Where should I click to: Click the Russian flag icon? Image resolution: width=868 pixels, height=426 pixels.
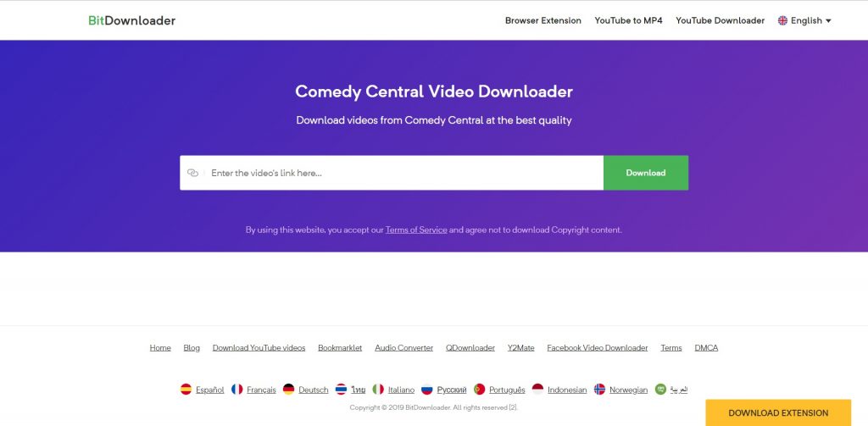tap(427, 390)
